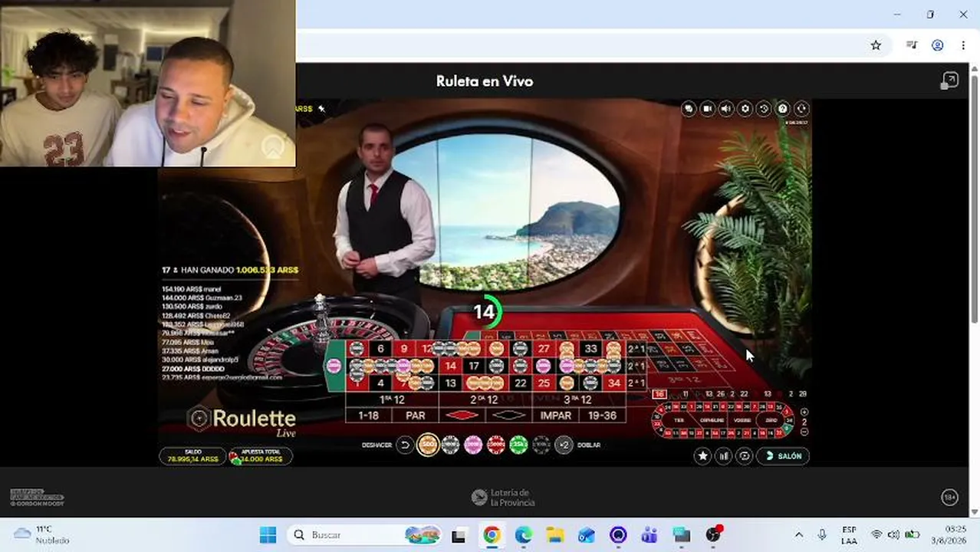Click the taskbar Buscar search box
The height and width of the screenshot is (552, 980).
point(367,534)
